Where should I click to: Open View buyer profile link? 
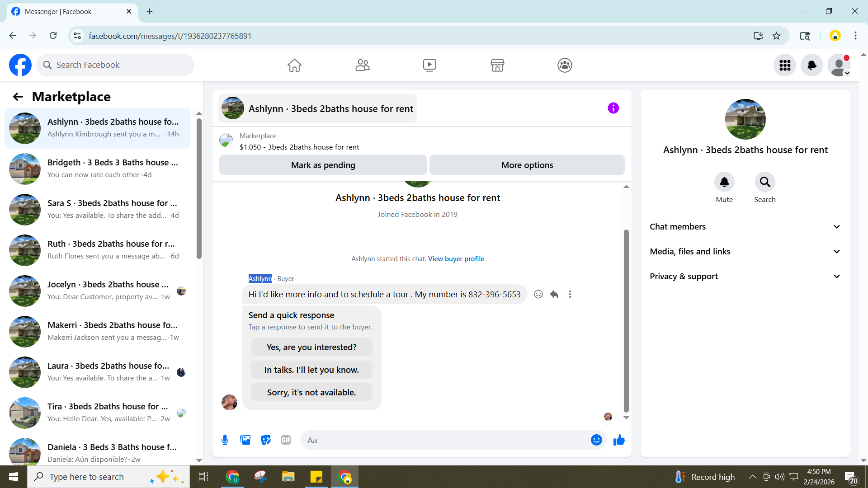pos(456,259)
